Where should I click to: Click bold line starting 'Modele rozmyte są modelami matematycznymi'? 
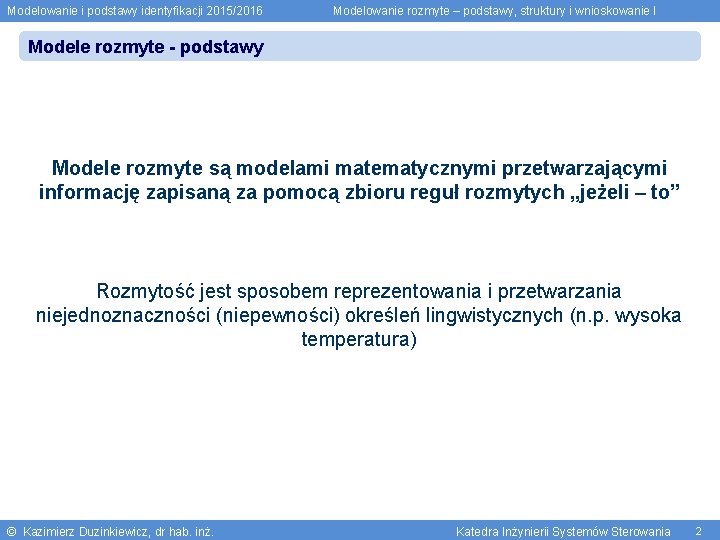(359, 168)
